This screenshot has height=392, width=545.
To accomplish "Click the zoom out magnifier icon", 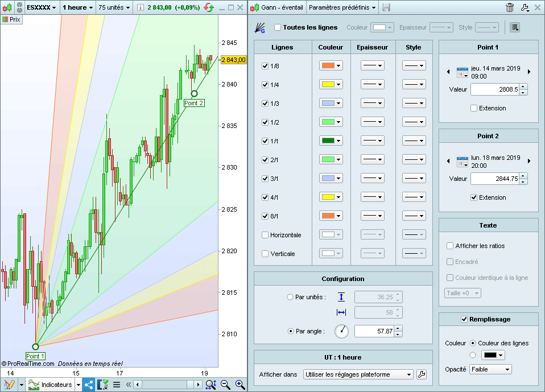I will 226,385.
